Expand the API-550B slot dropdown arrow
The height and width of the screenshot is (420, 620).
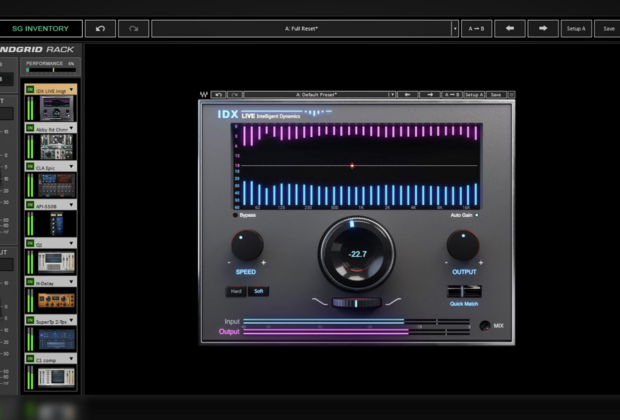72,204
